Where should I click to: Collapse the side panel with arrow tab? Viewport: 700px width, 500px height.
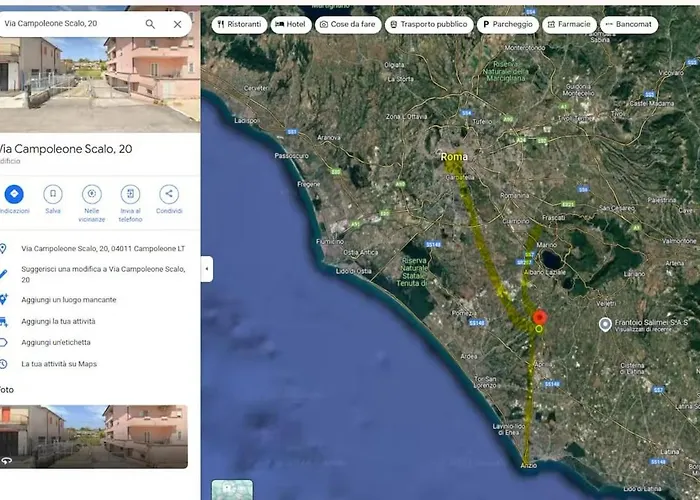[x=207, y=269]
